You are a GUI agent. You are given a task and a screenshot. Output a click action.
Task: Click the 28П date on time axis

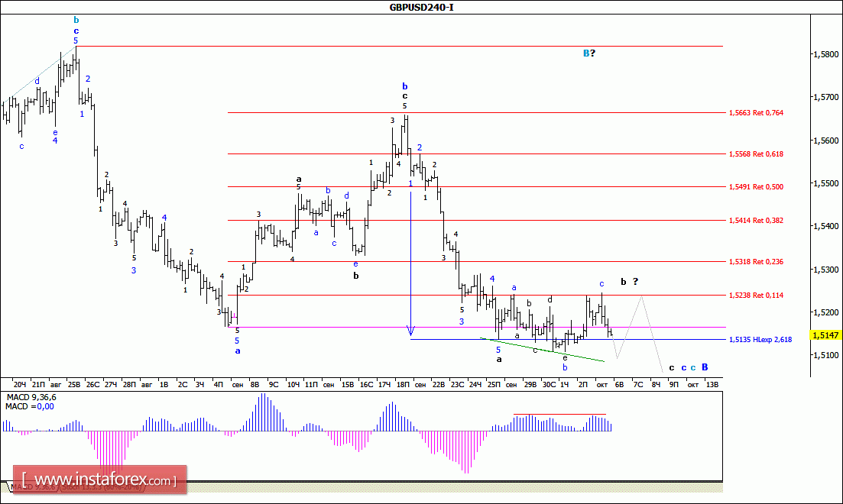click(129, 384)
